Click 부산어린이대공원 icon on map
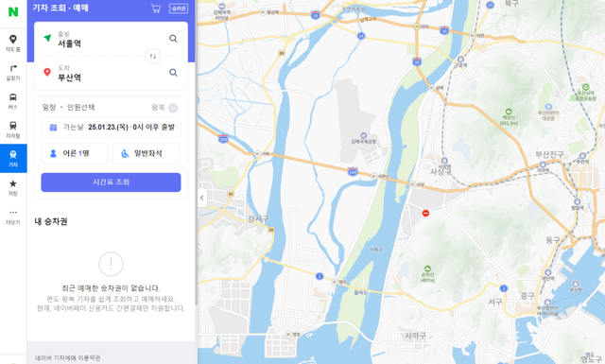Screen dimensions: 605x364 click(x=548, y=107)
